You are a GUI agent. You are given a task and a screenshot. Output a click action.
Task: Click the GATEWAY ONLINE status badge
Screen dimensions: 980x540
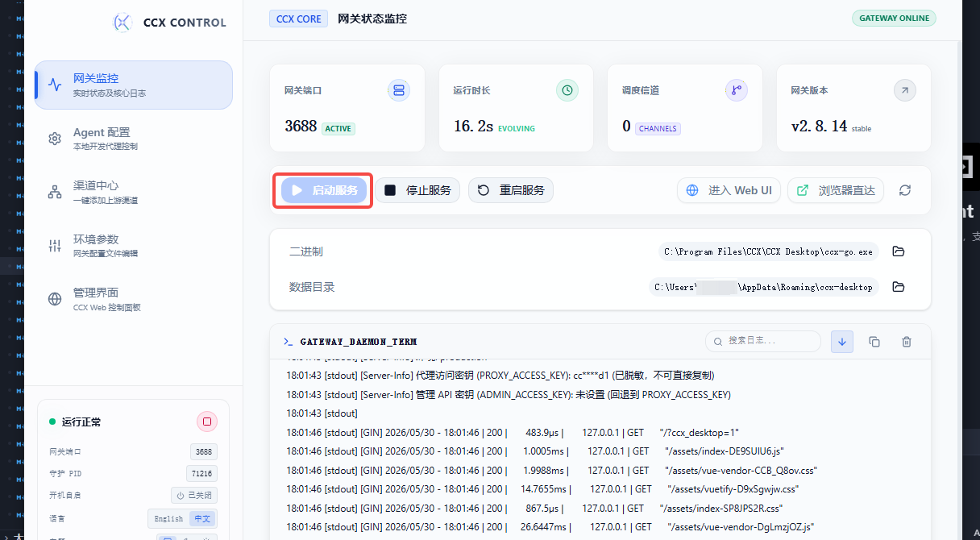tap(894, 18)
